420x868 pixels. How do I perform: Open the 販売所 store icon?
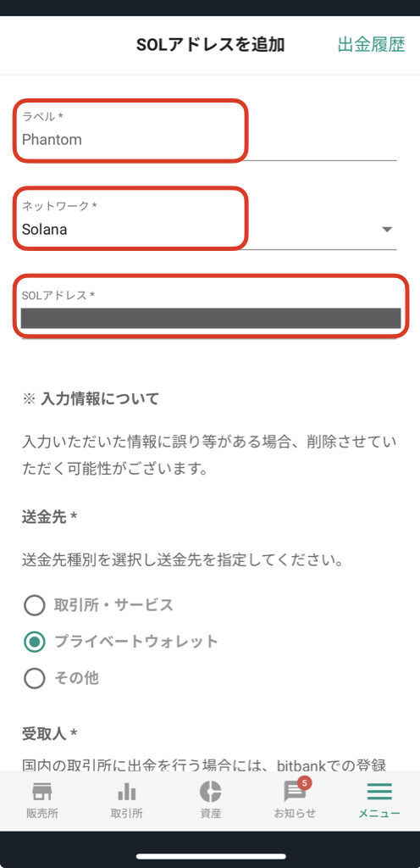point(42,792)
